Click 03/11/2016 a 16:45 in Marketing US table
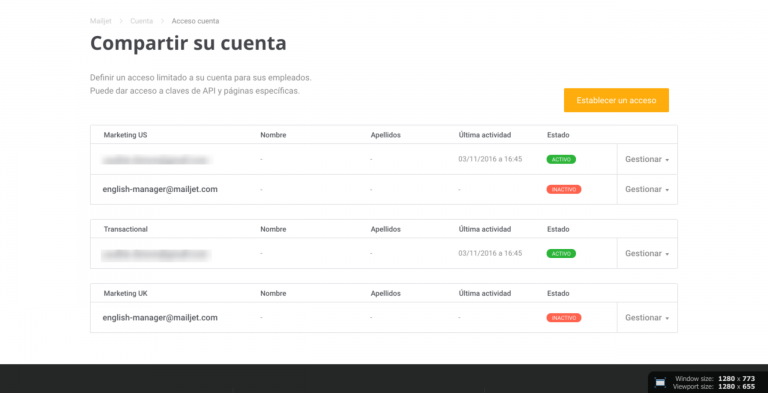768x393 pixels. 490,159
